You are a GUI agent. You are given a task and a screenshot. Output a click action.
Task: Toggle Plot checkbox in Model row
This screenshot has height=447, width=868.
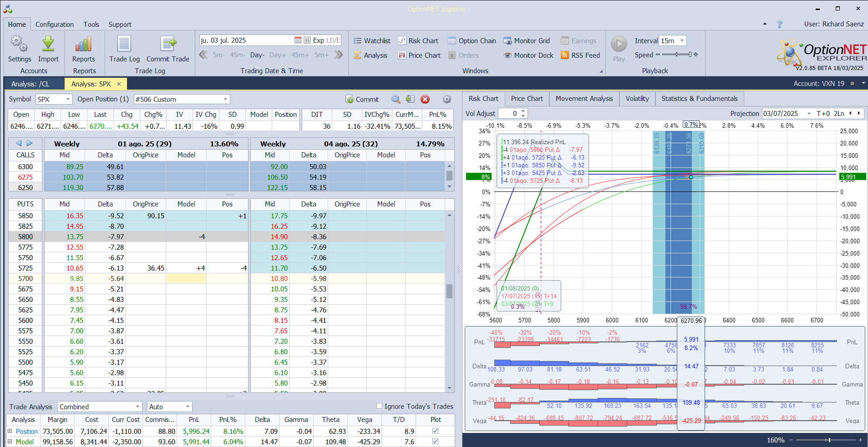pos(436,442)
